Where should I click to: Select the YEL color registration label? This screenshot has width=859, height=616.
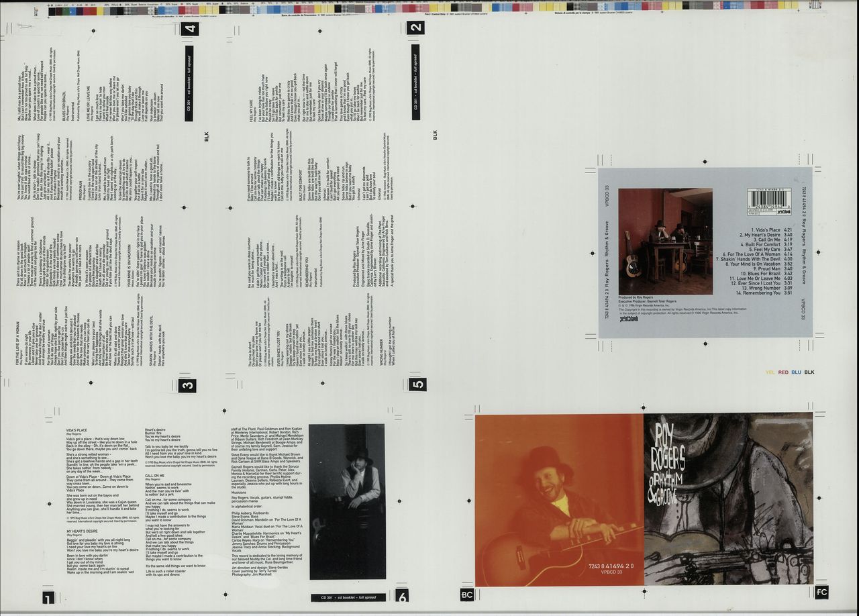[770, 372]
